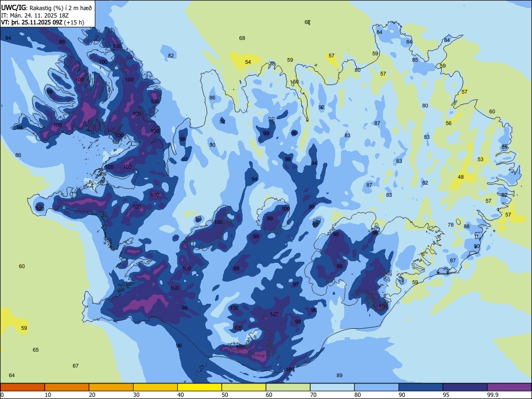Click the indigo 95–99.9 legend swatch
This screenshot has height=399, width=532.
pyautogui.click(x=465, y=387)
